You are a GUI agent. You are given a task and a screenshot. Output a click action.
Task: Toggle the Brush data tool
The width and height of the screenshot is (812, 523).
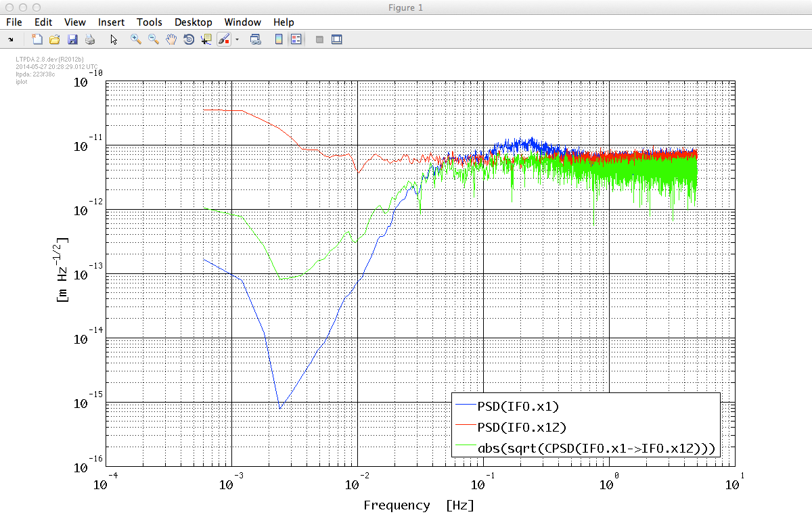click(x=224, y=39)
